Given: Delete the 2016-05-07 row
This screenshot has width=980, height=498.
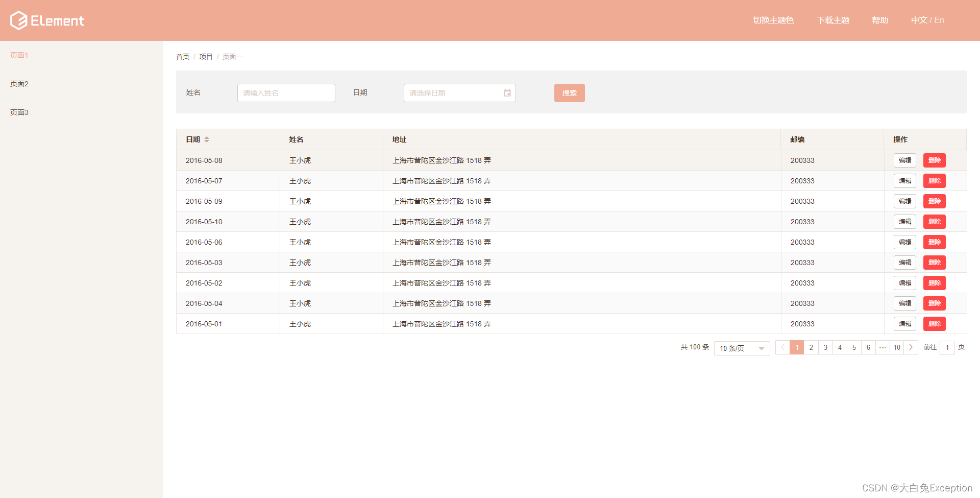Looking at the screenshot, I should pyautogui.click(x=935, y=181).
